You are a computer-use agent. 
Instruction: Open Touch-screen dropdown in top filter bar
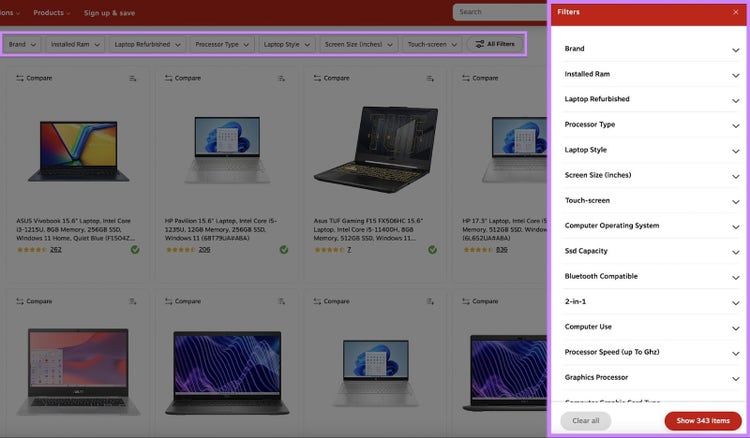(432, 44)
